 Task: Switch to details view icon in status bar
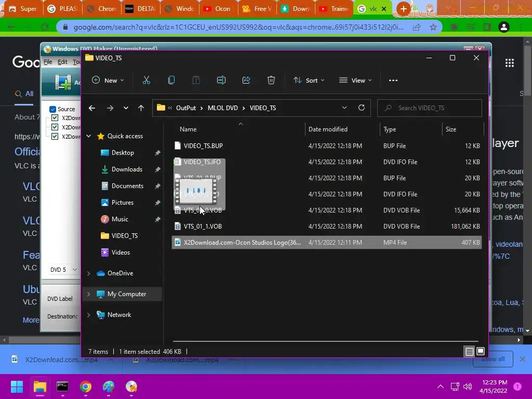(469, 352)
